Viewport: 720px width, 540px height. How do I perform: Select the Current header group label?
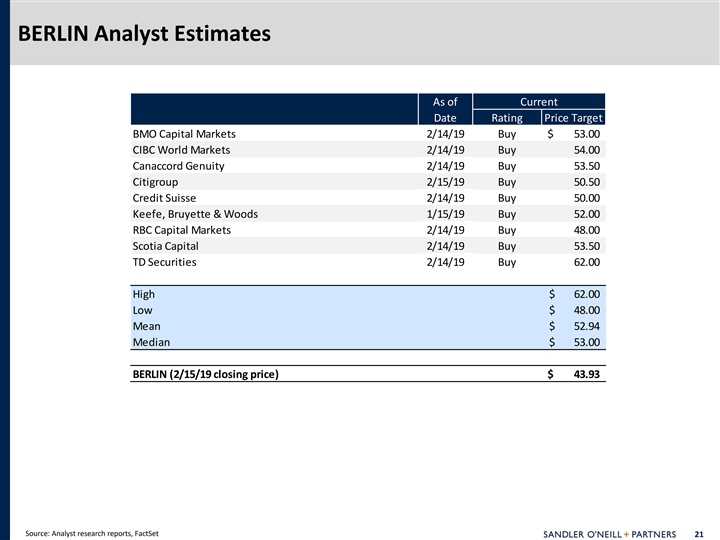[x=539, y=101]
